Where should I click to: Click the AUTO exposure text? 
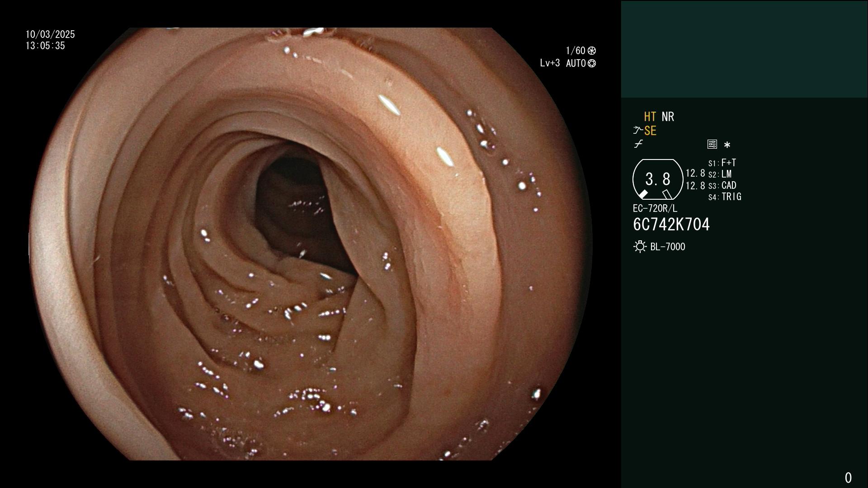tap(576, 64)
